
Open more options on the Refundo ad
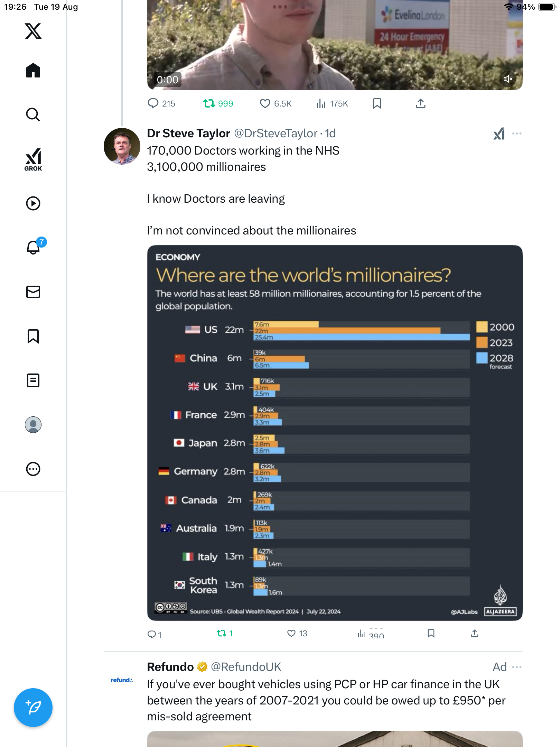pos(517,667)
